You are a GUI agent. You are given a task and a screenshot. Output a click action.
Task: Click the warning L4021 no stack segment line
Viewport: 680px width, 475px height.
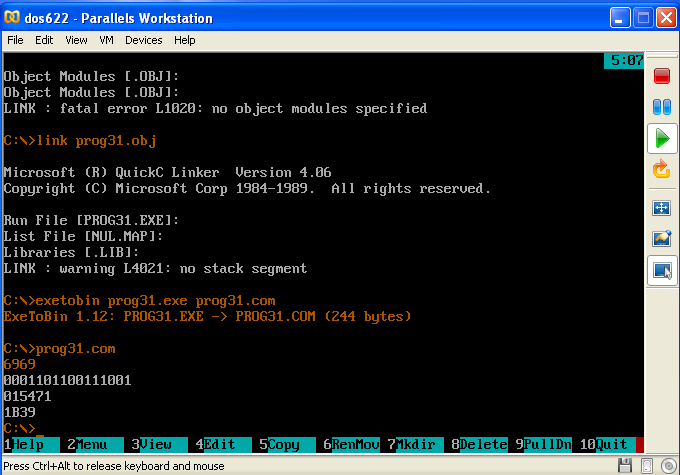(155, 269)
